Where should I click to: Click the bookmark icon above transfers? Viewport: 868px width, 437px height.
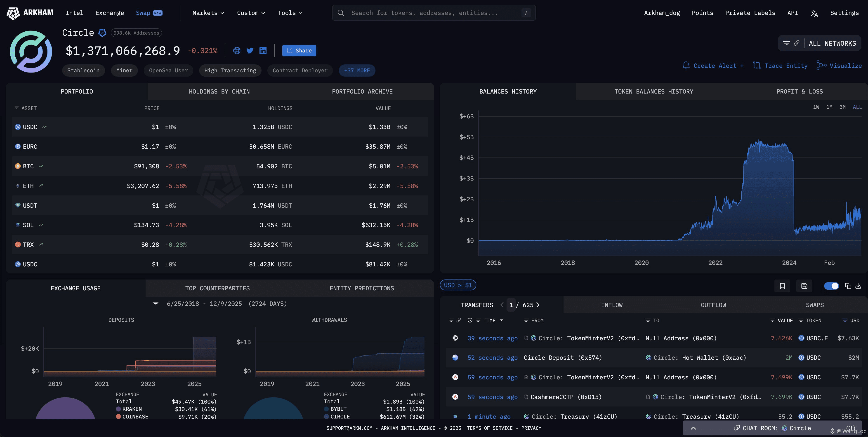pos(782,286)
